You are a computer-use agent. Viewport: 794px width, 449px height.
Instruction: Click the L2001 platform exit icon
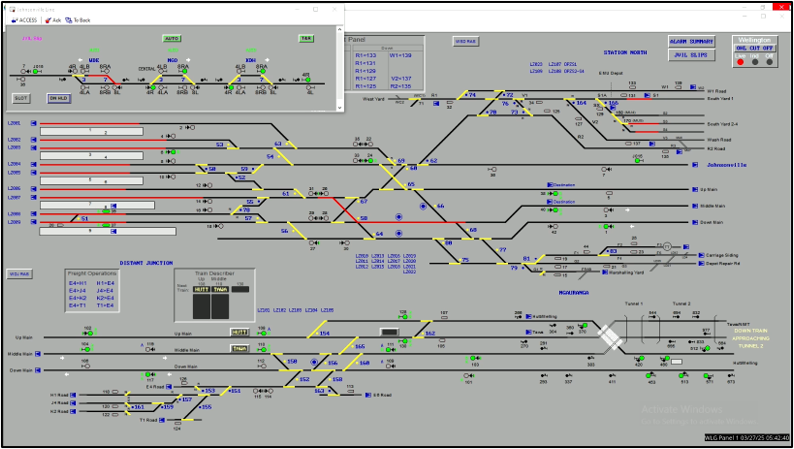pos(33,123)
